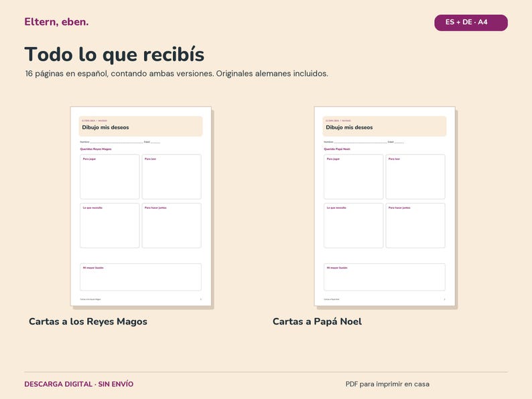Viewport: 532px width, 399px height.
Task: Select the Cartas a Papá Noel caption
Action: 317,321
